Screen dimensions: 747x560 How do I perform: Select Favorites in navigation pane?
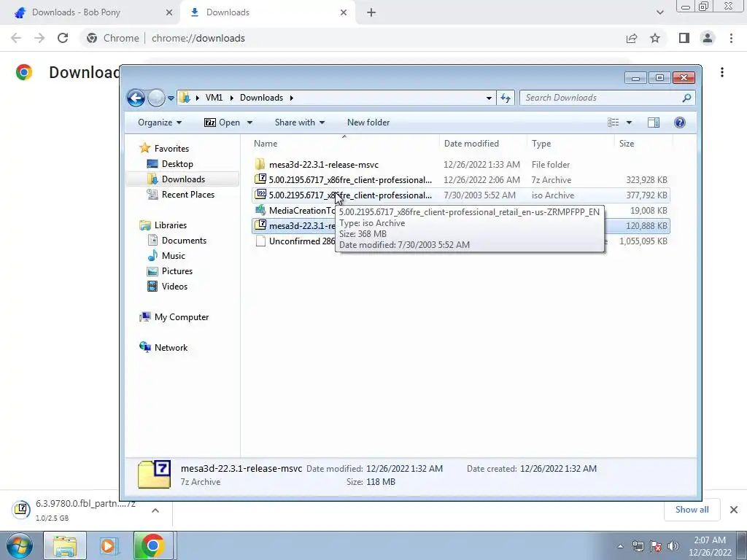[x=164, y=149]
